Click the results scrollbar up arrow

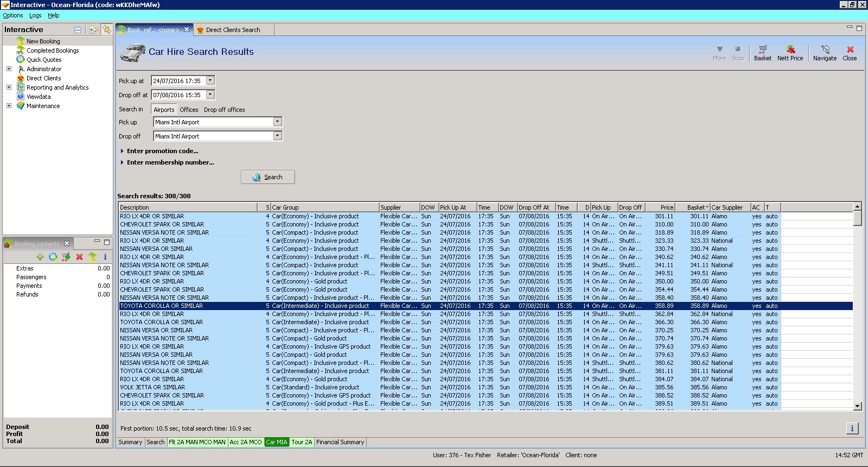point(857,206)
